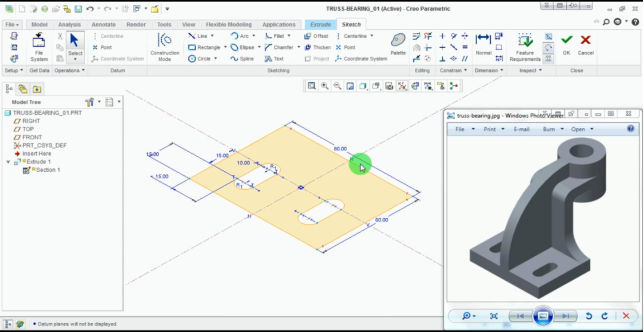Screen dimensions: 644x332
Task: Click the Normal dimension tool
Action: (x=483, y=43)
